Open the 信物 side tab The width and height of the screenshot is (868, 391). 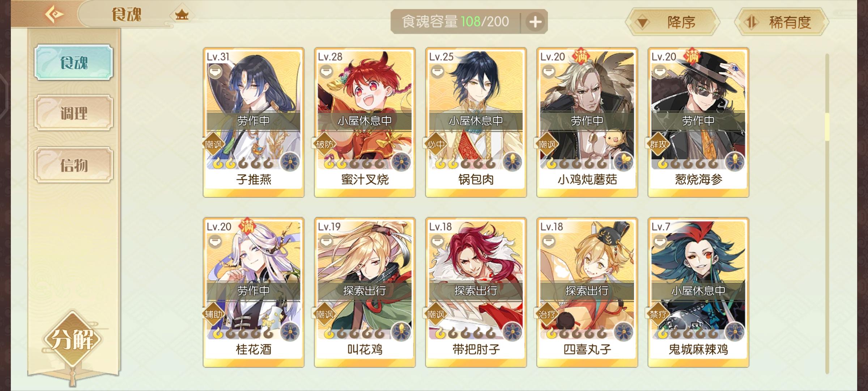click(74, 165)
